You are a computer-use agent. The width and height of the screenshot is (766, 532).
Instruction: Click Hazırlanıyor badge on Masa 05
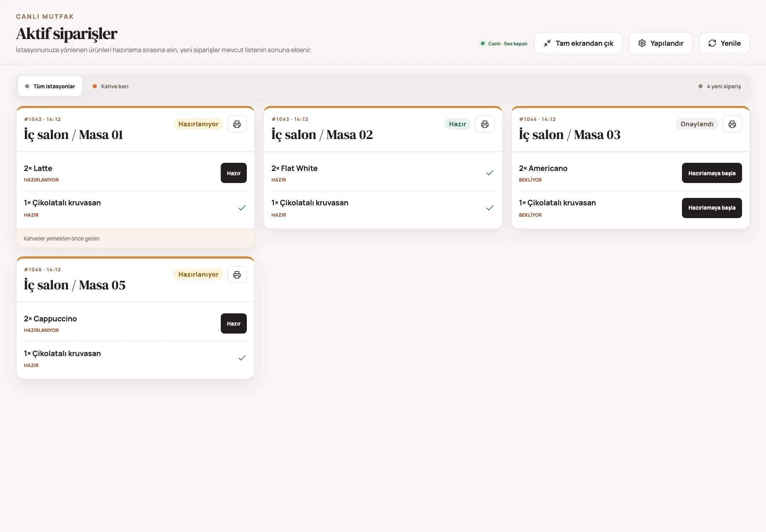(x=198, y=275)
